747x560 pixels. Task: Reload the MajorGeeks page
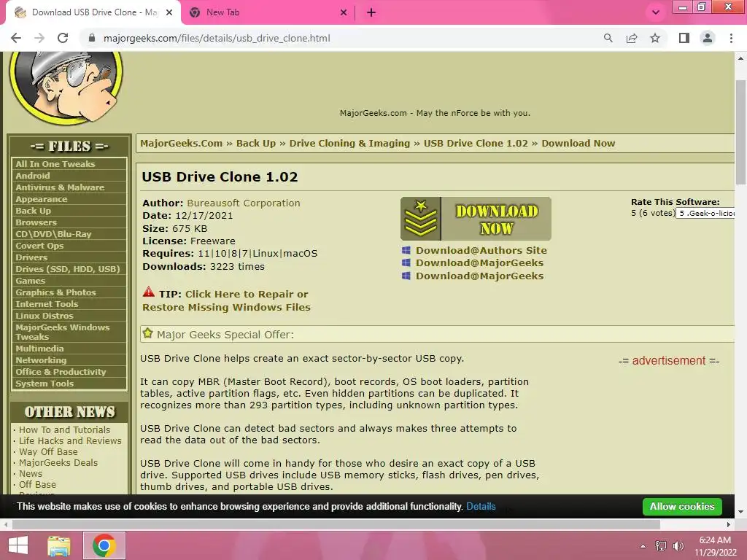pyautogui.click(x=63, y=38)
